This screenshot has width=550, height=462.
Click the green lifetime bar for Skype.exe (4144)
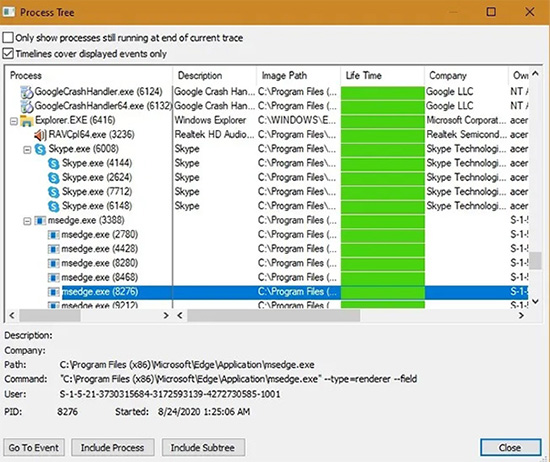pos(383,163)
